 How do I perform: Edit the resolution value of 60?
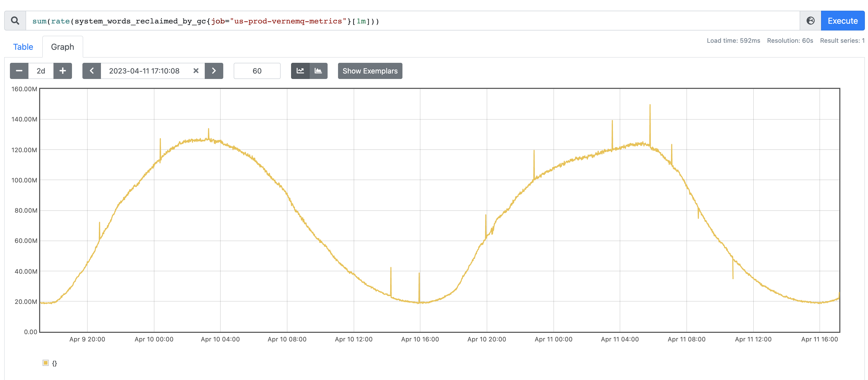click(257, 71)
